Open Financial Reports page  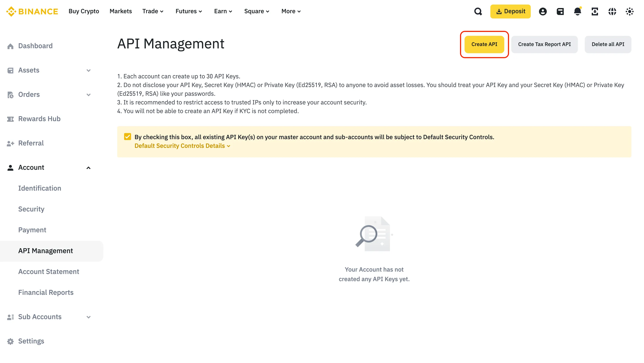[x=46, y=292]
